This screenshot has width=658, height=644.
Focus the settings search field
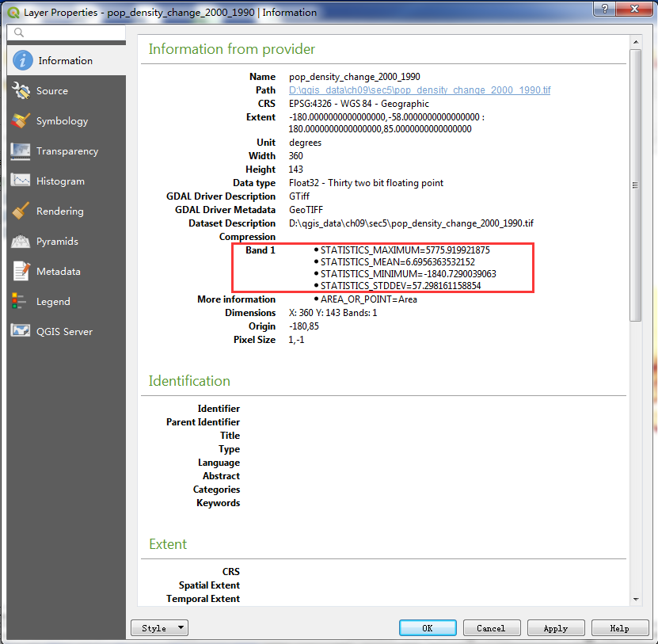(x=67, y=32)
